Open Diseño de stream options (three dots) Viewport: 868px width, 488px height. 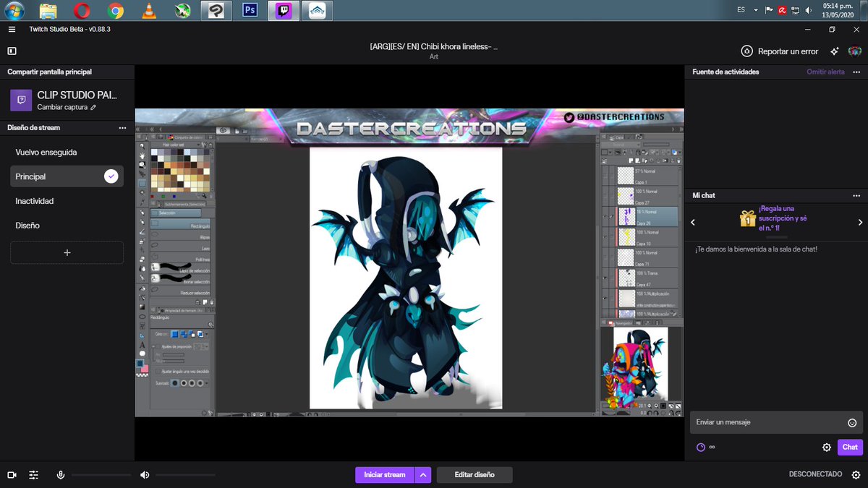click(122, 127)
